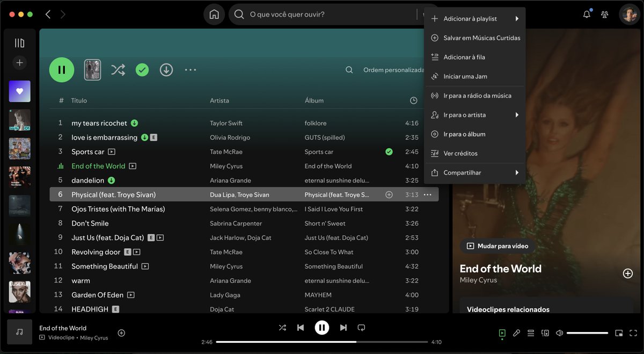Create a new playlist with plus icon

tap(19, 63)
